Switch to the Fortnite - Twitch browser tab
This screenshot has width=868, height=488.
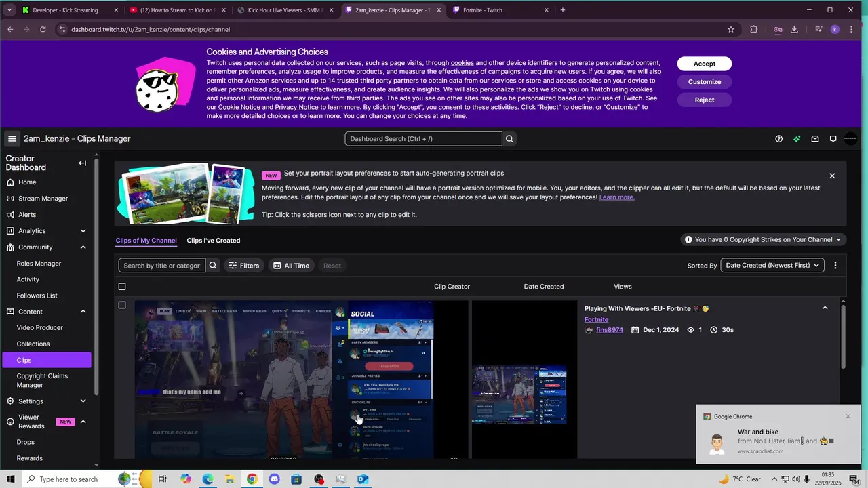point(500,10)
